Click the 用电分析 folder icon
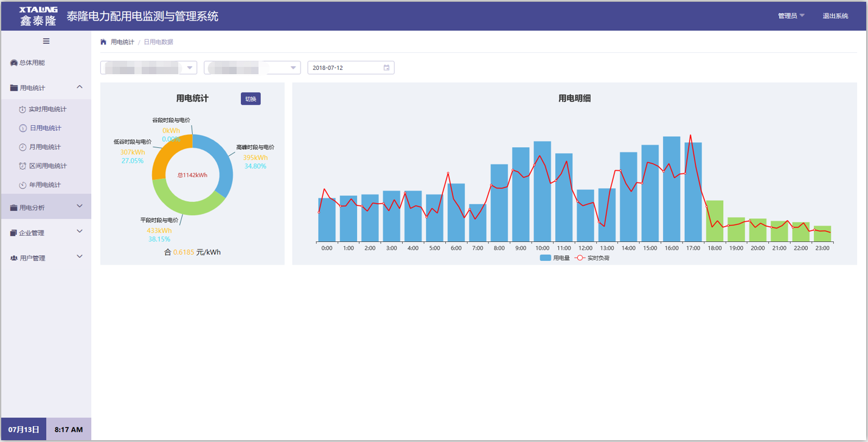This screenshot has width=868, height=442. [x=14, y=208]
